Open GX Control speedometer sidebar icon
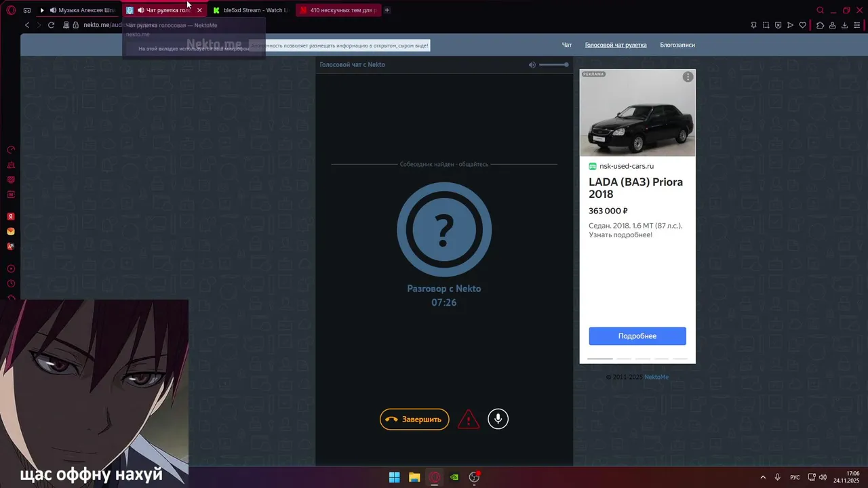 (x=11, y=150)
